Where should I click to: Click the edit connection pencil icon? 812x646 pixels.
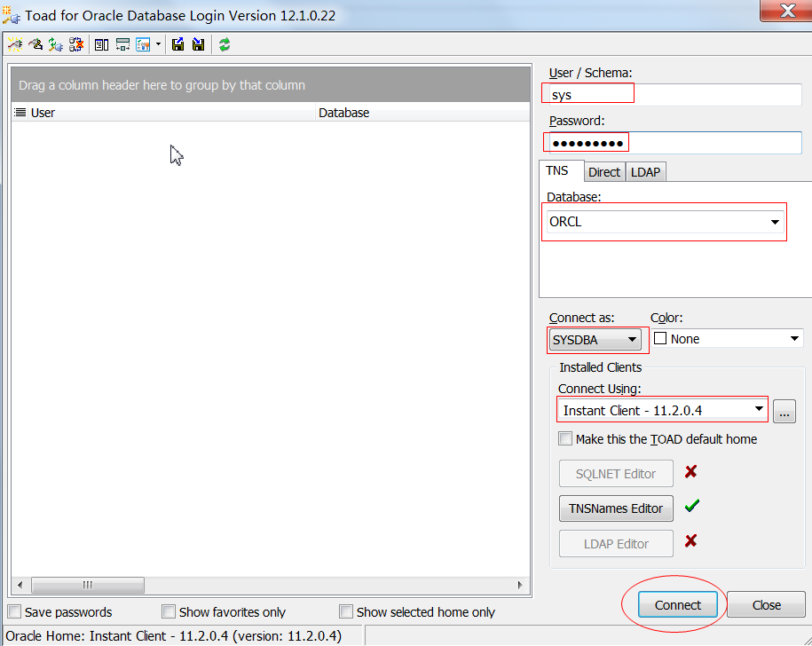pyautogui.click(x=35, y=45)
